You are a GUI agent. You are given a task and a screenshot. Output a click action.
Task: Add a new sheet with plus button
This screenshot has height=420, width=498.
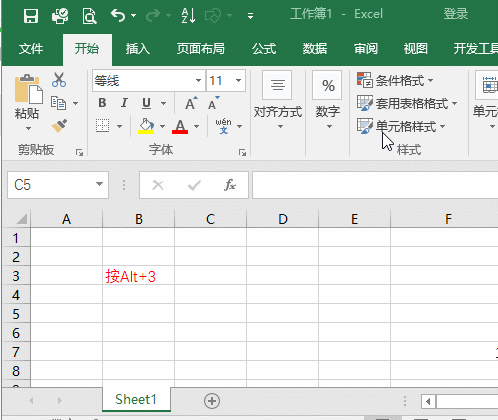coord(212,400)
